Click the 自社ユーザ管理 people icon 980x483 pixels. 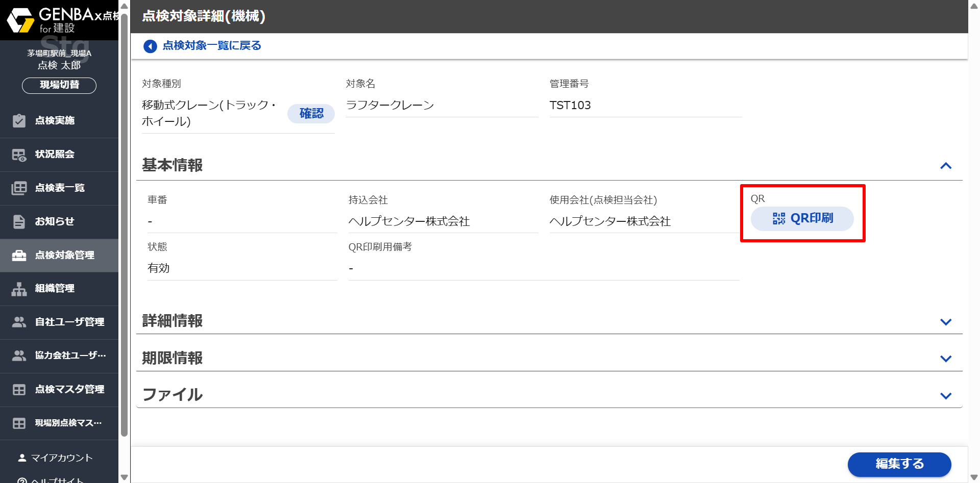19,322
